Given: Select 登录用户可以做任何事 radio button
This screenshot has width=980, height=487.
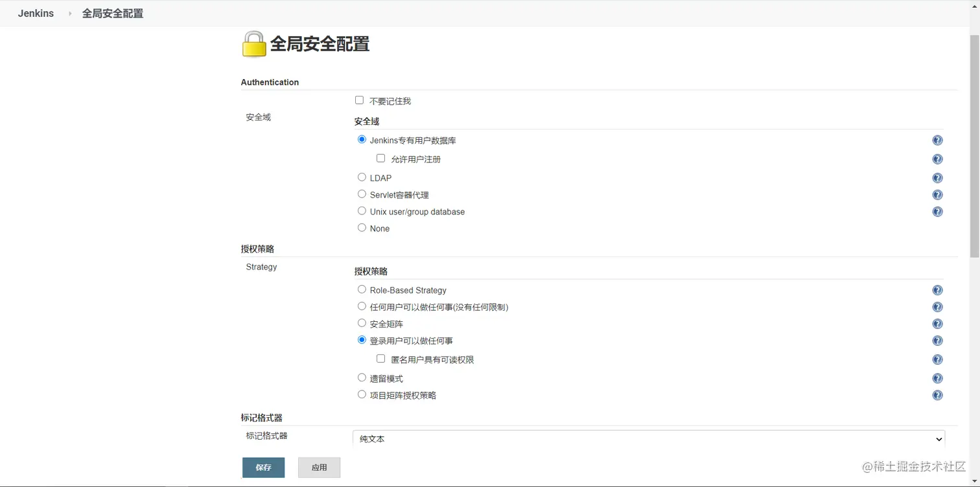Looking at the screenshot, I should (362, 340).
